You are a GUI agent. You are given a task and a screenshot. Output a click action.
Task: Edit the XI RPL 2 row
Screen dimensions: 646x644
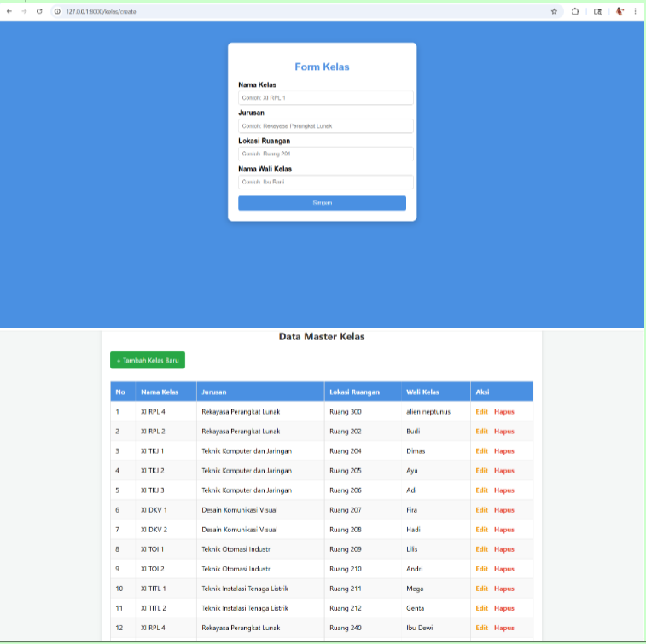pos(481,432)
